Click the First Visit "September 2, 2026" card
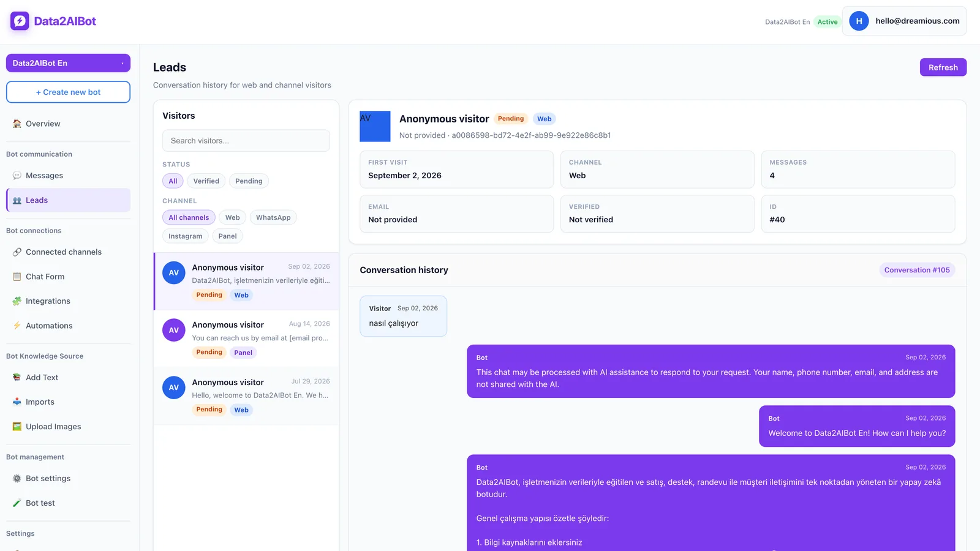The width and height of the screenshot is (980, 551). point(456,170)
